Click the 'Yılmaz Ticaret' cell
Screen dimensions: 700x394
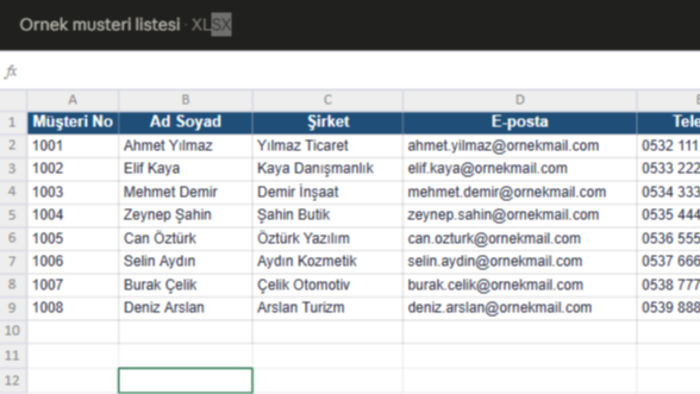pyautogui.click(x=328, y=145)
